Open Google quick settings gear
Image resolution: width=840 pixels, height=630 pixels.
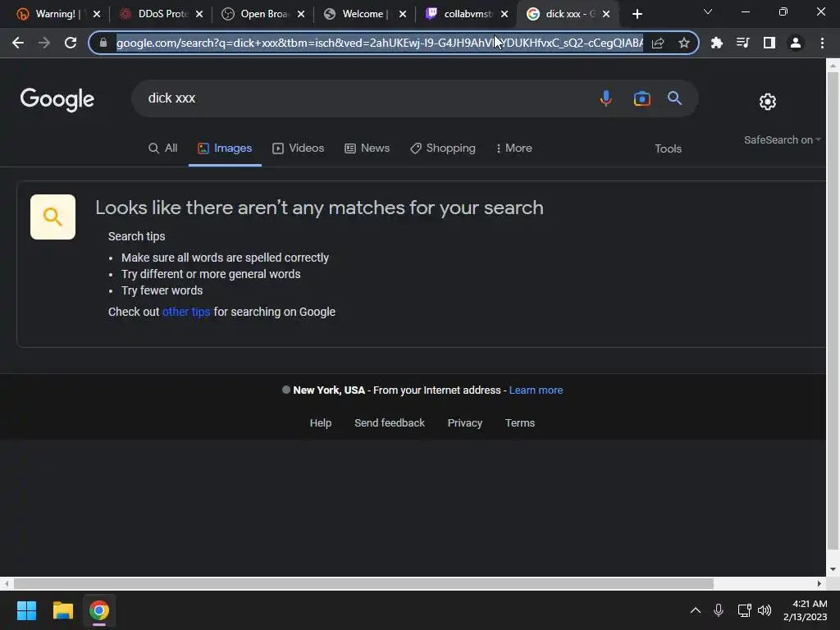point(768,101)
